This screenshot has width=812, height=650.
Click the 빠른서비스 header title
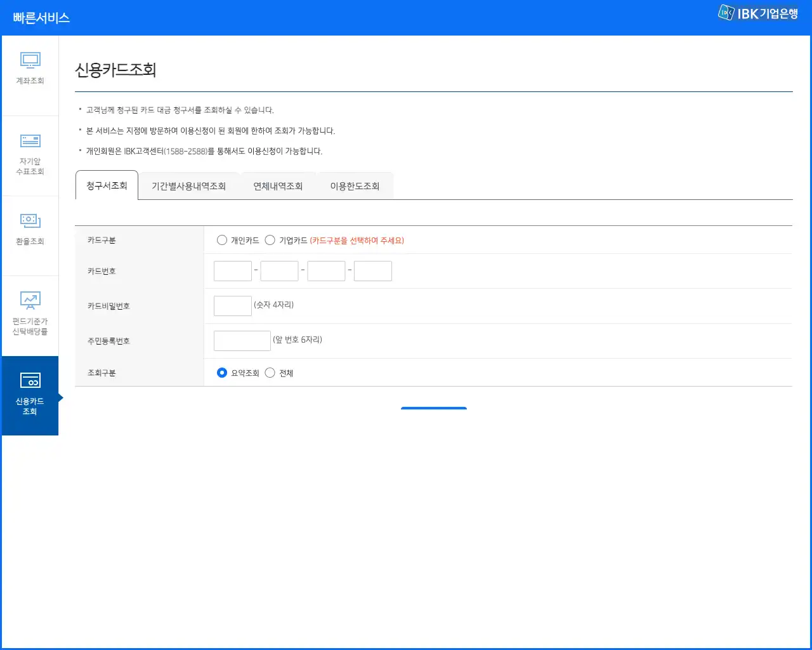(x=41, y=18)
